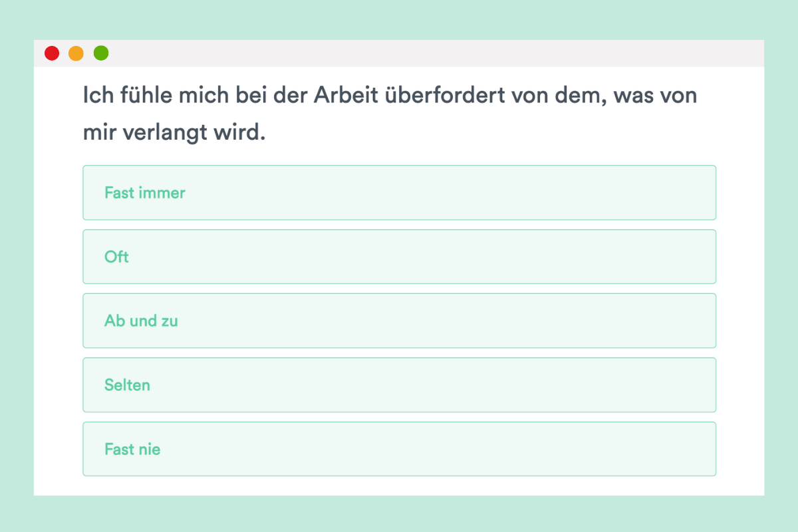Select the 'Fast immer' answer
798x532 pixels.
click(399, 193)
